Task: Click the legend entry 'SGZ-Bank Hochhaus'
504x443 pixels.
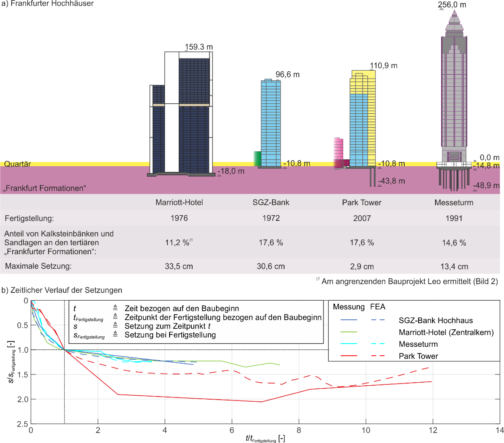Action: [x=435, y=321]
